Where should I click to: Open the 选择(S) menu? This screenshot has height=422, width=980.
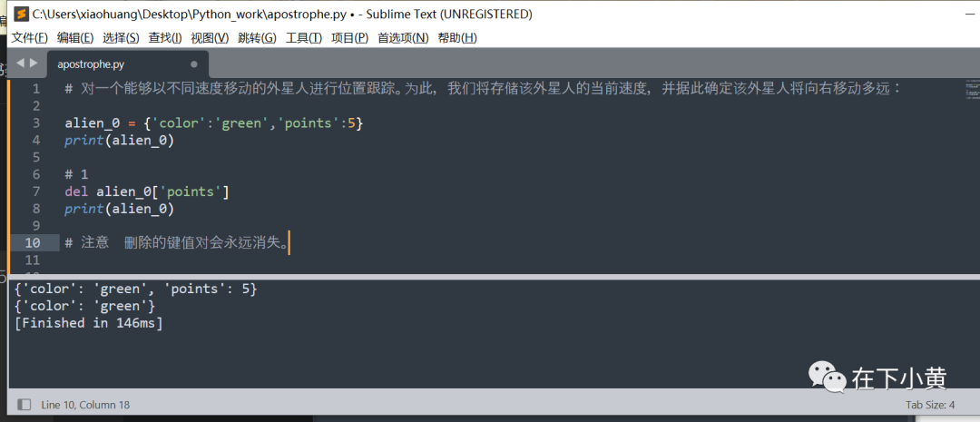(122, 38)
